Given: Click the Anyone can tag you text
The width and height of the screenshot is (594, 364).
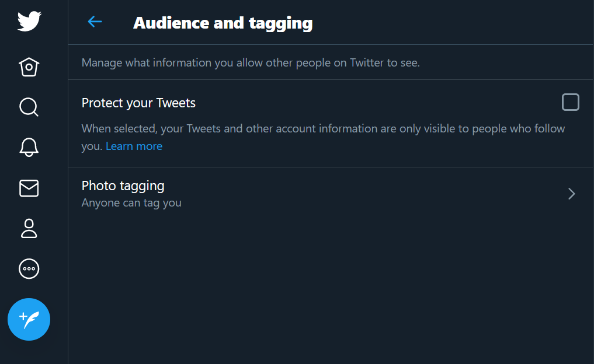Looking at the screenshot, I should [x=131, y=202].
